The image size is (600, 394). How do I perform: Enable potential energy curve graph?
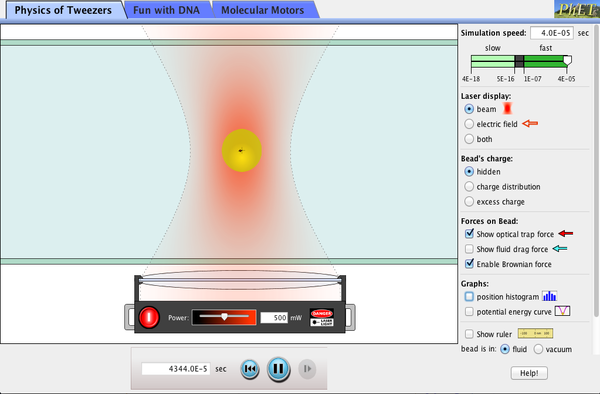[x=469, y=311]
